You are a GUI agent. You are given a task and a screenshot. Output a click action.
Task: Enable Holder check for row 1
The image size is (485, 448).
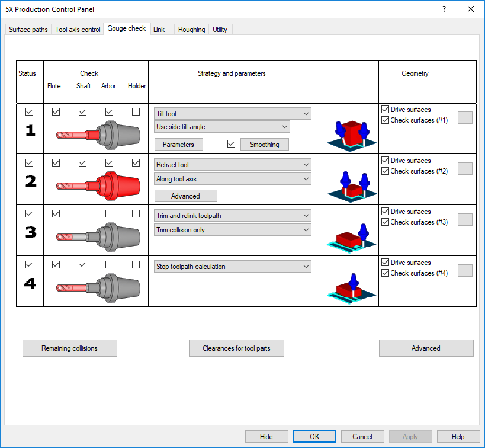[136, 111]
